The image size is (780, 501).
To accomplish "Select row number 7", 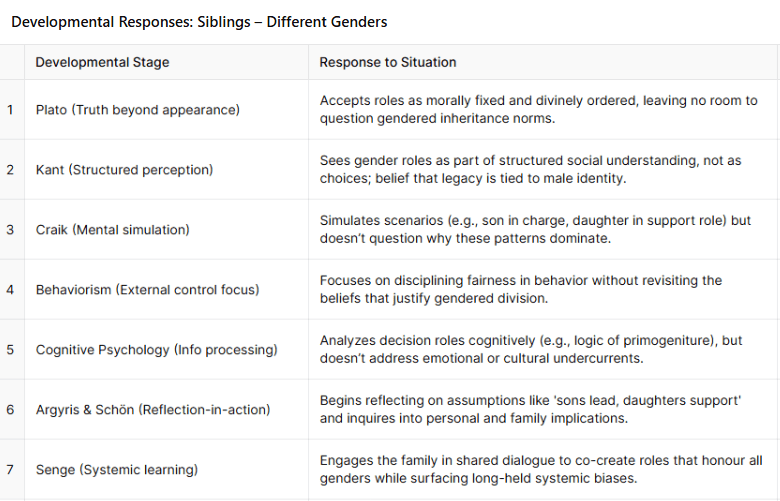I will (10, 470).
